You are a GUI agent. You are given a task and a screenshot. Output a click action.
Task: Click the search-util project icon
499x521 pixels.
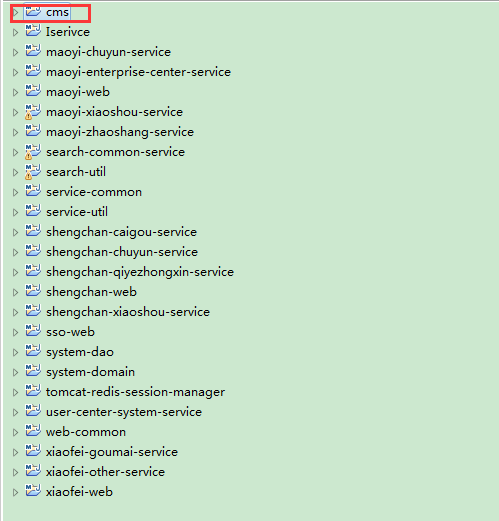(33, 172)
